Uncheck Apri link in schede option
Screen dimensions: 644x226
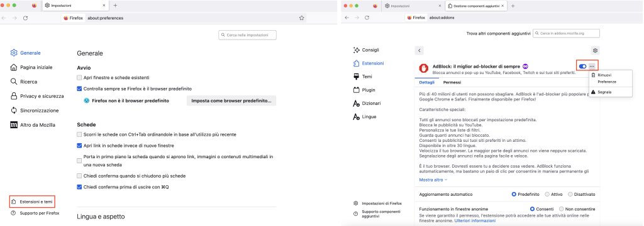(x=79, y=146)
